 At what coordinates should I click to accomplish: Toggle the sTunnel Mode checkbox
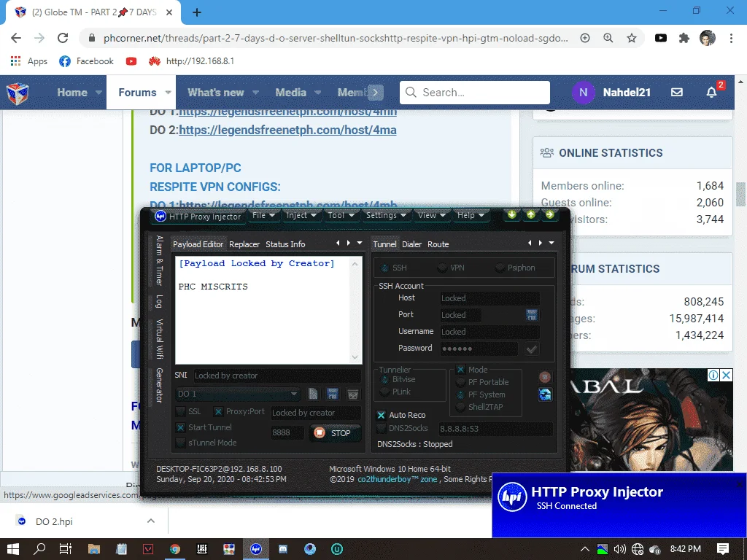[181, 443]
